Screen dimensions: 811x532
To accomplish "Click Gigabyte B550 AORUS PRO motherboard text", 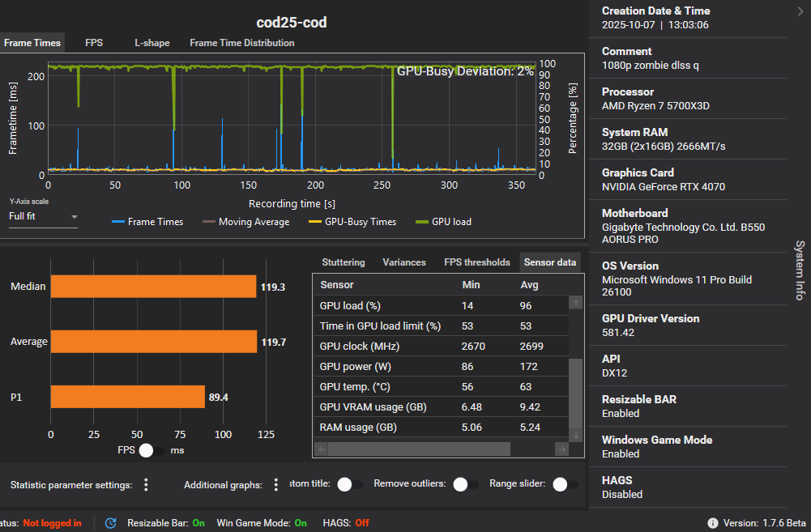I will click(x=683, y=233).
